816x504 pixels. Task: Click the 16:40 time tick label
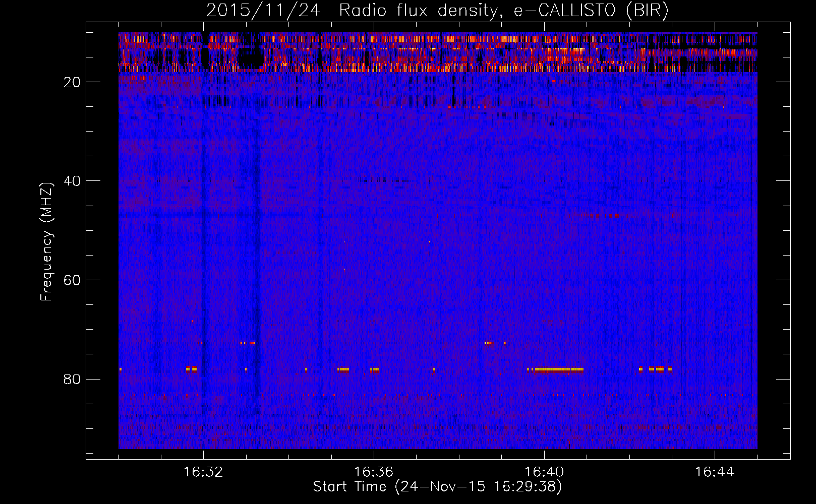(x=544, y=472)
